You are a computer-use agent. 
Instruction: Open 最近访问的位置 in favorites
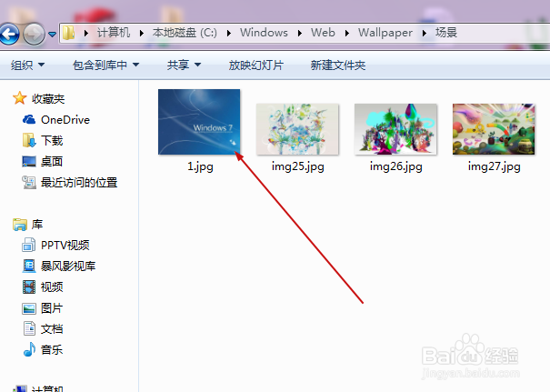[79, 183]
